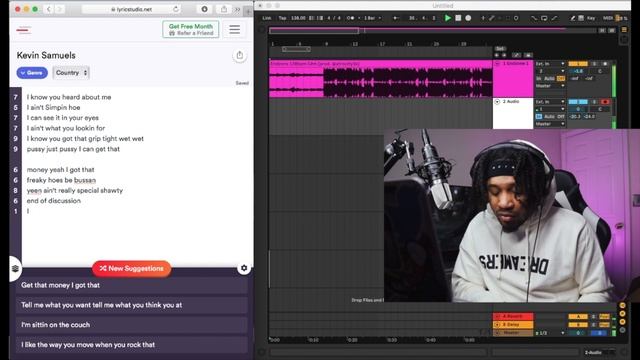This screenshot has width=640, height=360.
Task: Select the pink audio clip in track 1
Action: (x=380, y=80)
